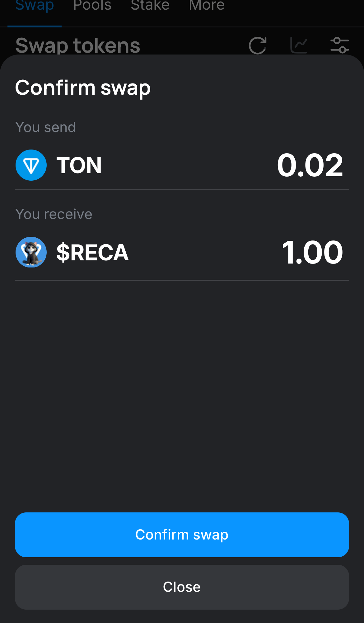This screenshot has height=623, width=364.
Task: Click the refresh rates icon
Action: (x=258, y=45)
